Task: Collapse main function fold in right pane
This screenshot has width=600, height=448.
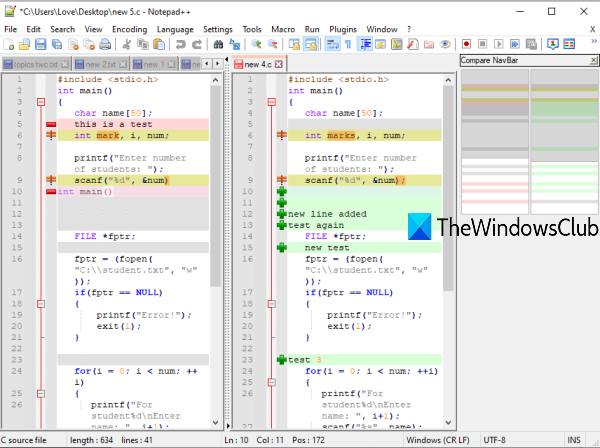Action: point(270,101)
